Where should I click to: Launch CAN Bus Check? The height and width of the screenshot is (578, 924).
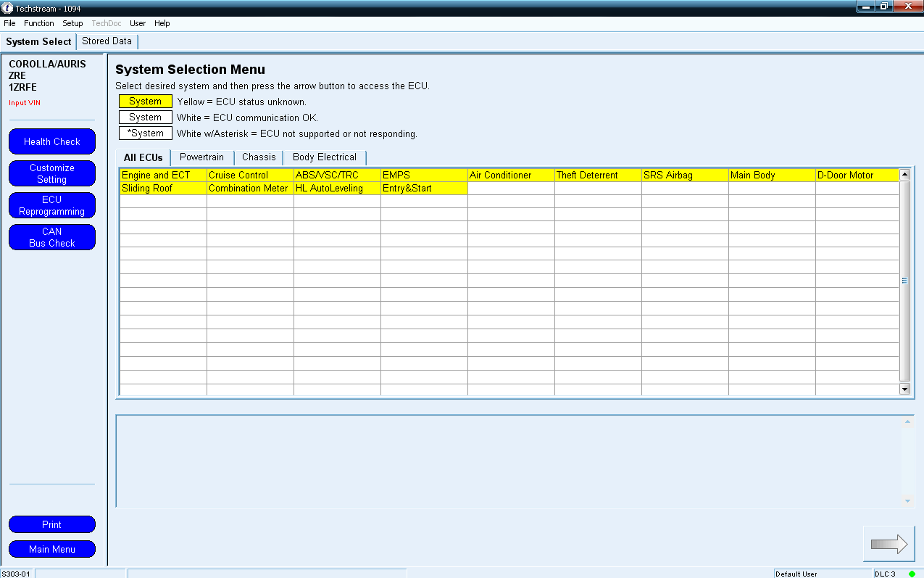pos(52,237)
